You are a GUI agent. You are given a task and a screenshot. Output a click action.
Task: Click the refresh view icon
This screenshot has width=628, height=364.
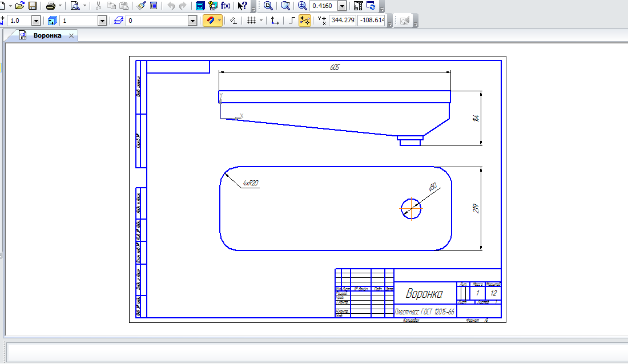371,6
